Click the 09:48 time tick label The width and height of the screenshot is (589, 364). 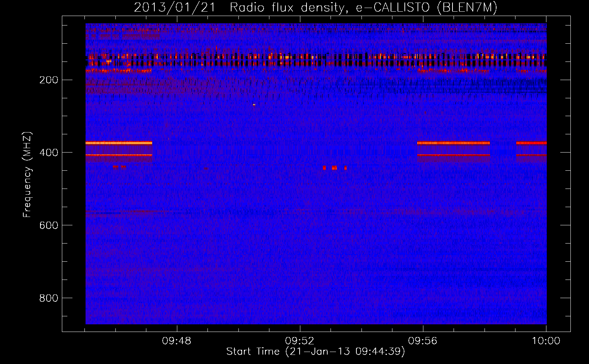pyautogui.click(x=177, y=341)
